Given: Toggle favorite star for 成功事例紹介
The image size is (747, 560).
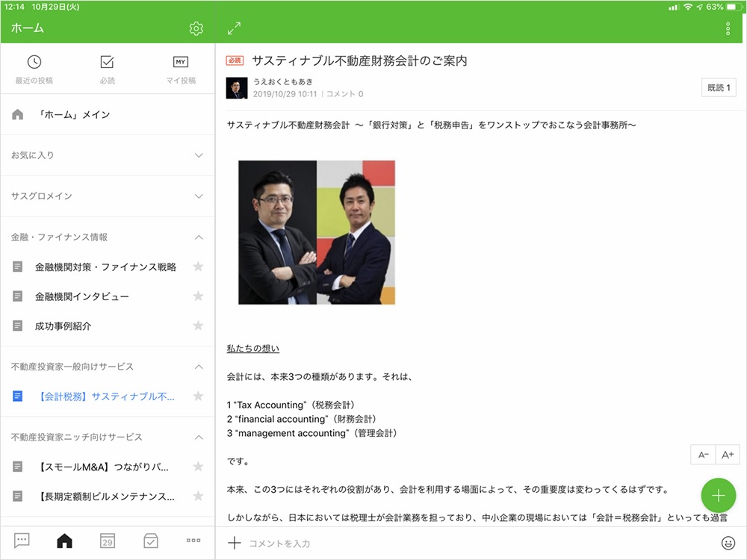Looking at the screenshot, I should point(198,326).
